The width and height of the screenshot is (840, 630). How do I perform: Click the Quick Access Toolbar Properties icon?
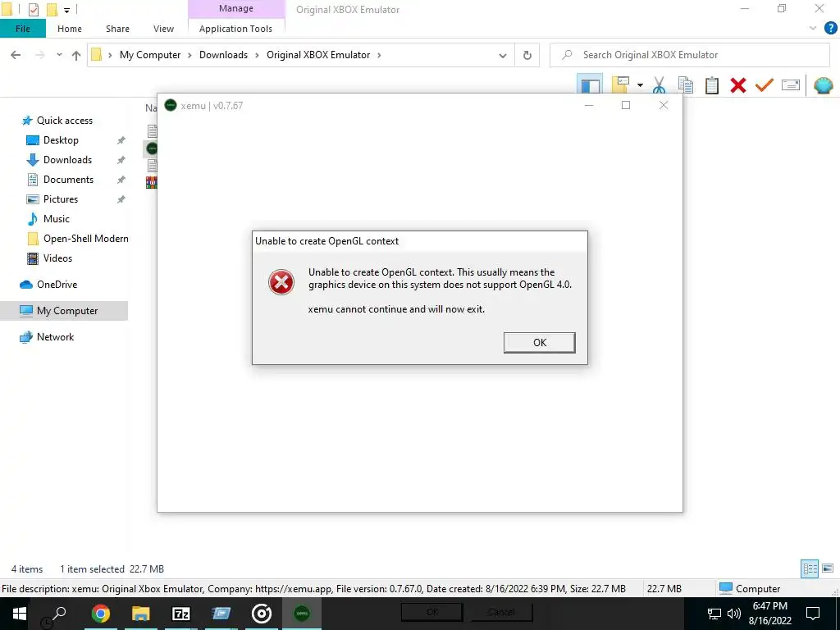(x=33, y=9)
